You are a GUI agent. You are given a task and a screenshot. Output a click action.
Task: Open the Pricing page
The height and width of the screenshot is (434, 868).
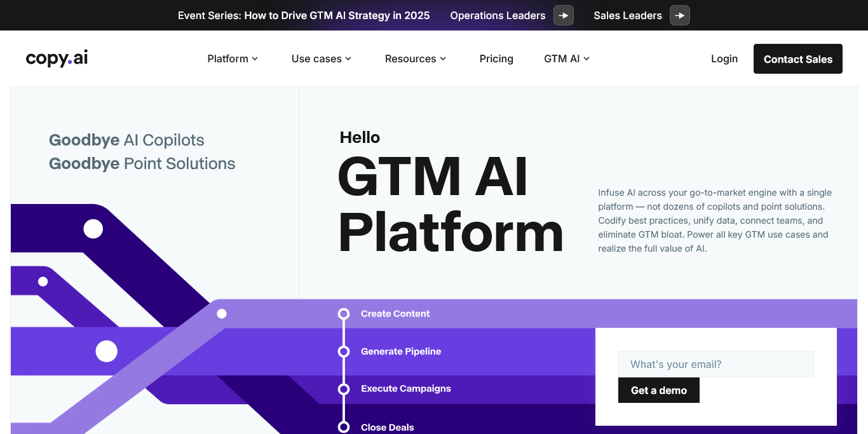(496, 58)
